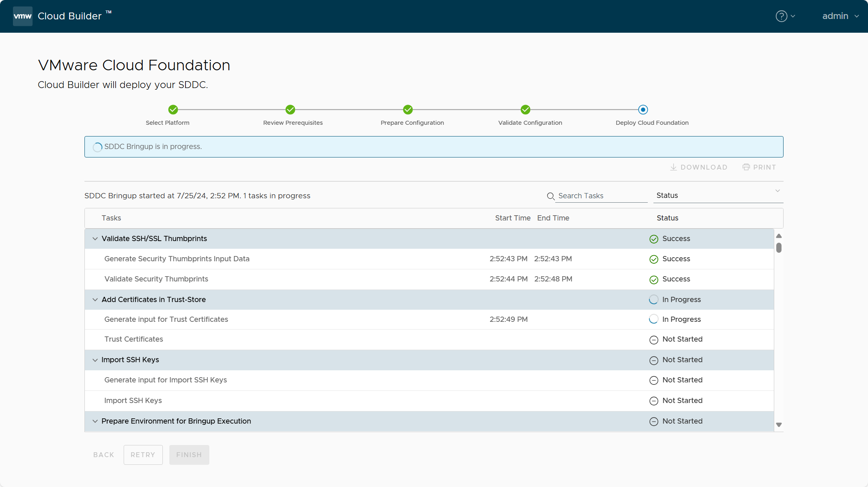Collapse Validate SSH/SSL Thumbprints group

point(95,239)
